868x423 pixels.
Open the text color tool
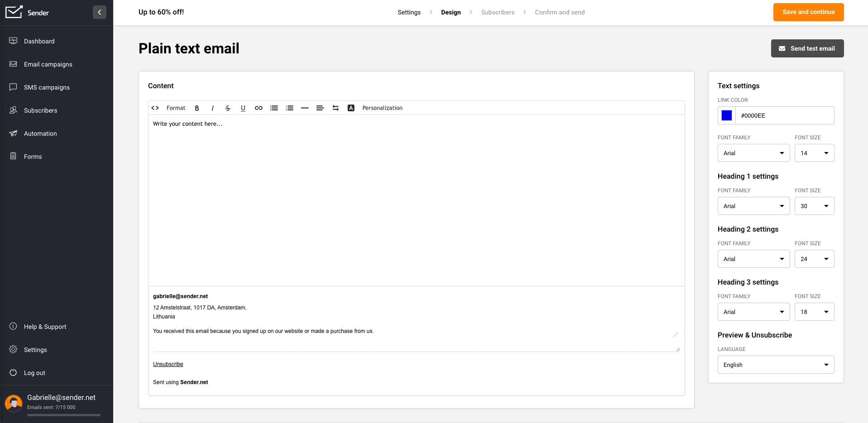tap(351, 108)
